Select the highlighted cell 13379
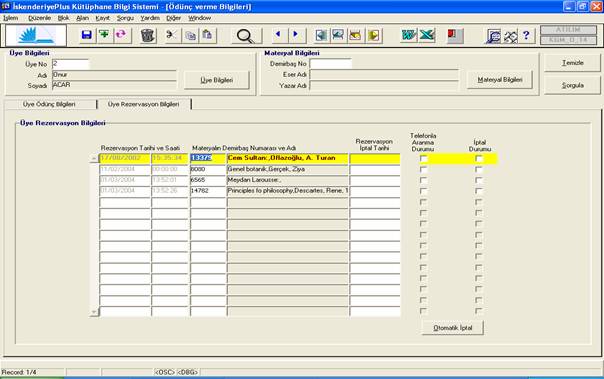 (208, 158)
